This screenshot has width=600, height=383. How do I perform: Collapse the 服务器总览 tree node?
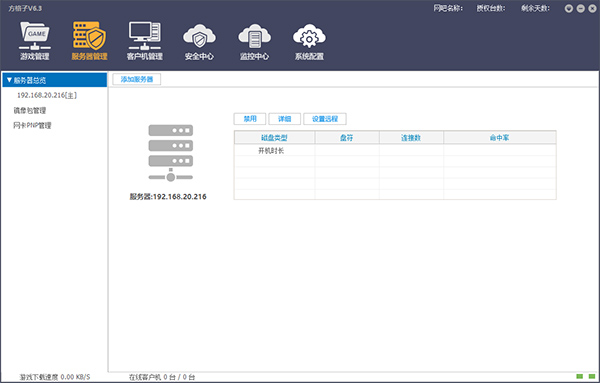[x=10, y=80]
